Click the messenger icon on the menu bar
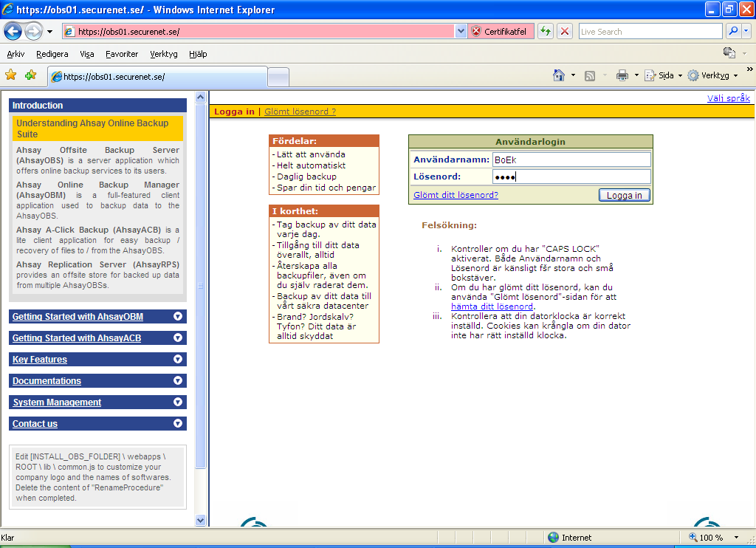The width and height of the screenshot is (756, 548). click(x=729, y=52)
